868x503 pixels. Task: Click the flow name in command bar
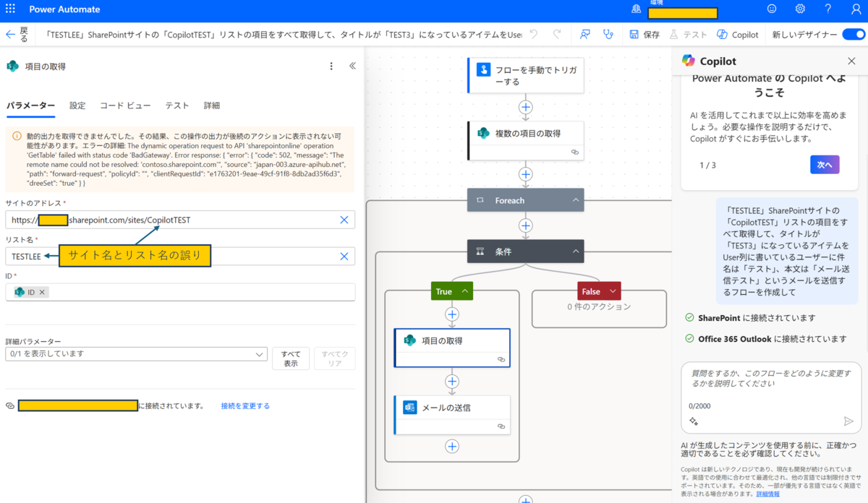pyautogui.click(x=284, y=34)
